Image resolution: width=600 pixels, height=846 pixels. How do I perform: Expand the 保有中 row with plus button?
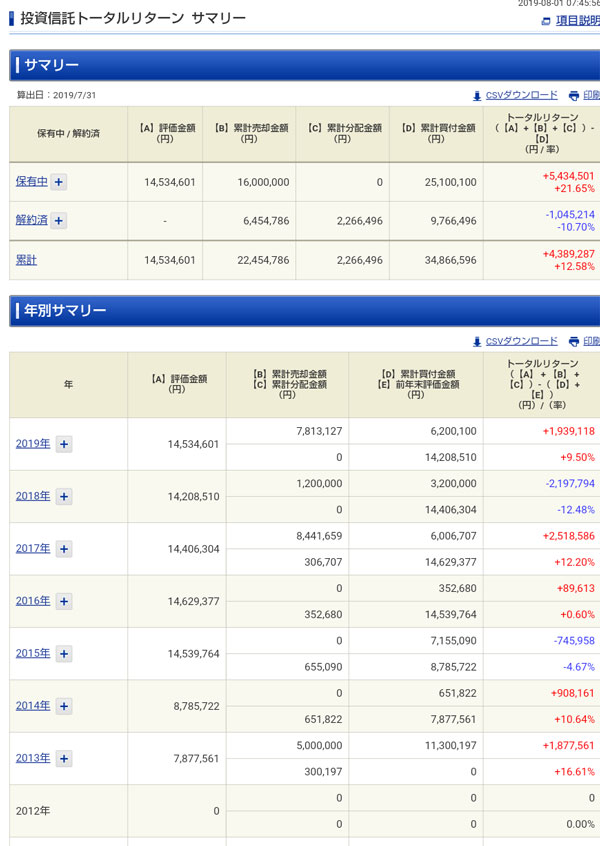(59, 182)
